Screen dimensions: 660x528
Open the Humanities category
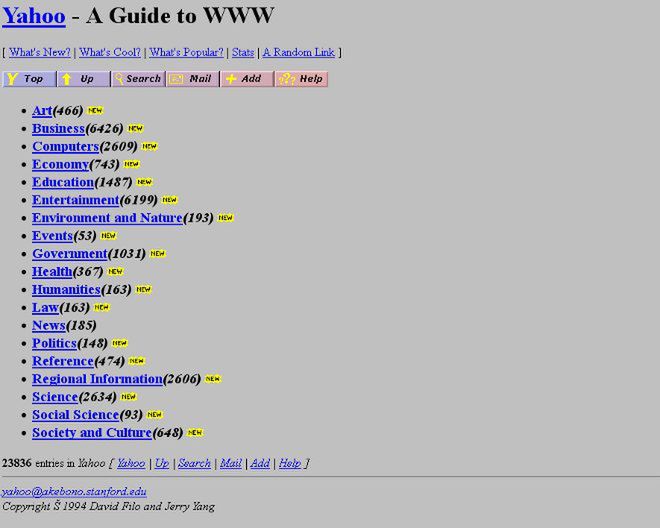coord(67,290)
